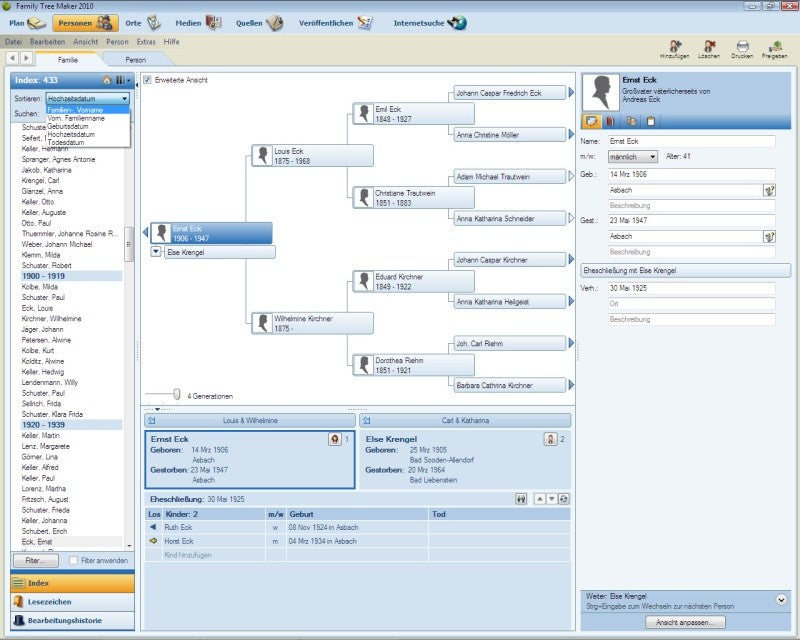Navigate back with the left arrow button
Viewport: 800px width, 640px height.
point(13,58)
